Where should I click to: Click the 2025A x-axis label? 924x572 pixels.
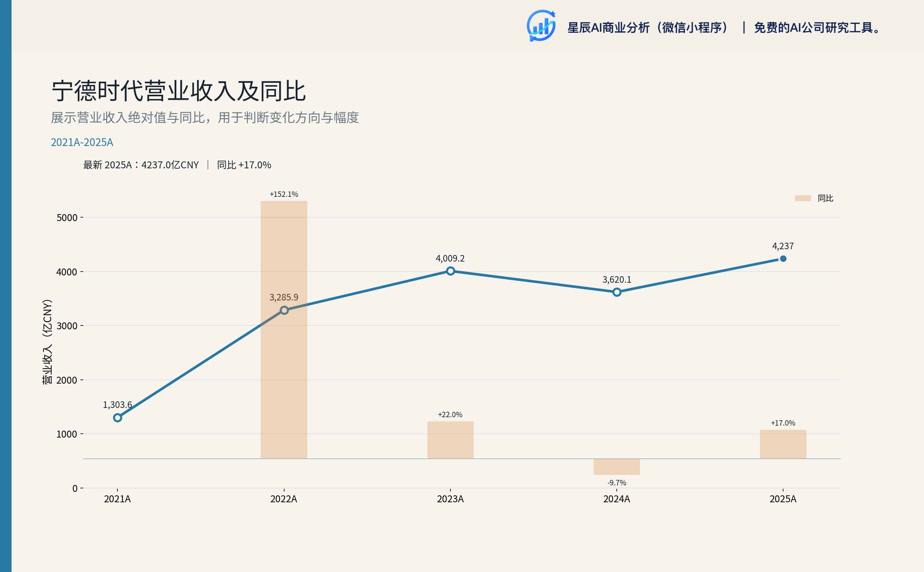783,499
